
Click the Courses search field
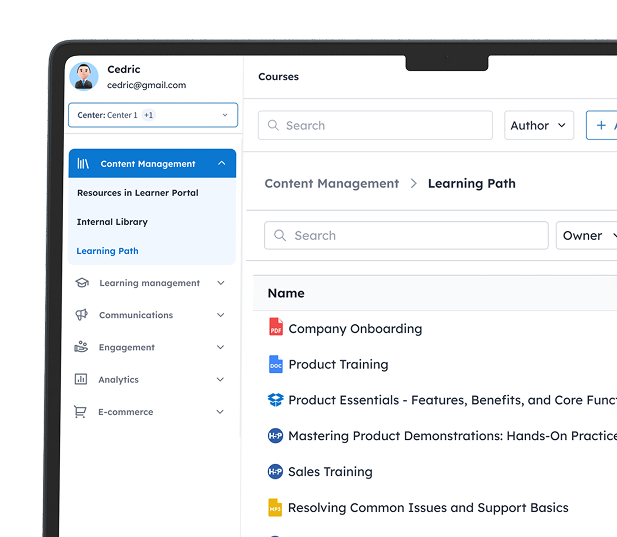coord(375,125)
